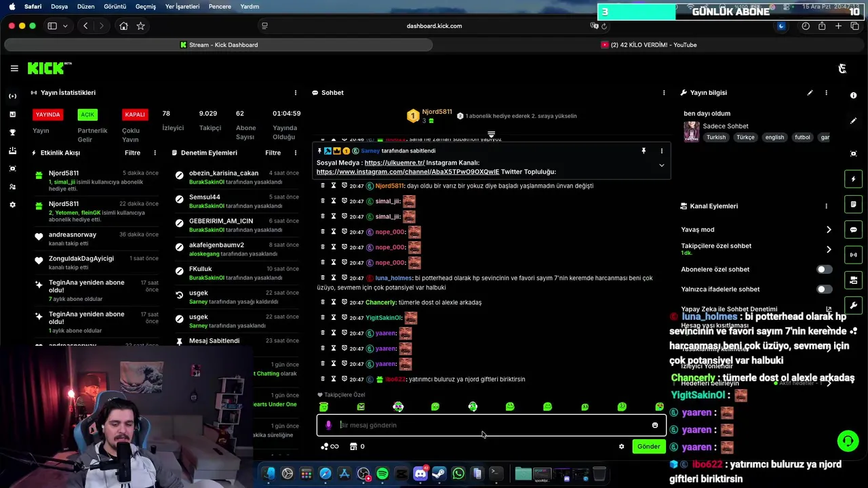Toggle the chat bubble panel in the right sidebar
This screenshot has height=488, width=868.
pos(853,230)
